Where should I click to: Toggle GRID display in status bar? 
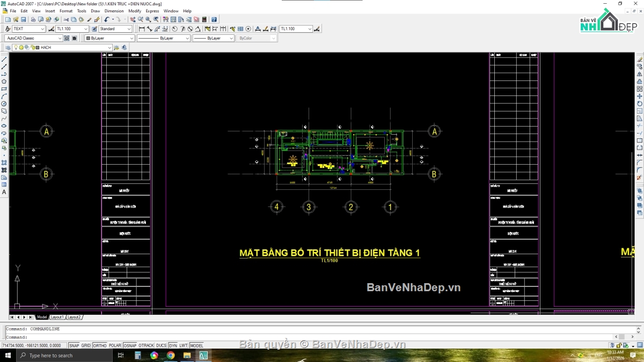(86, 346)
